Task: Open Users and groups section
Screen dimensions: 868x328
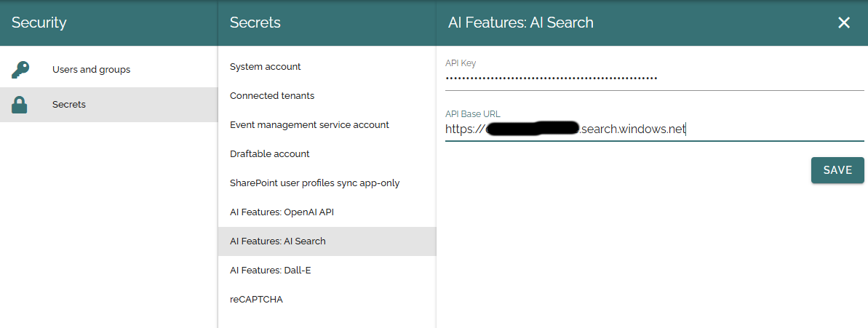Action: 109,70
